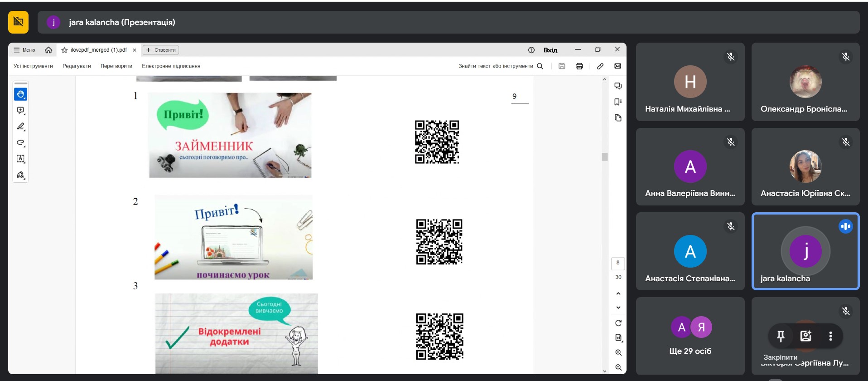The width and height of the screenshot is (868, 381).
Task: Click the Вхід sign-in button
Action: 550,50
